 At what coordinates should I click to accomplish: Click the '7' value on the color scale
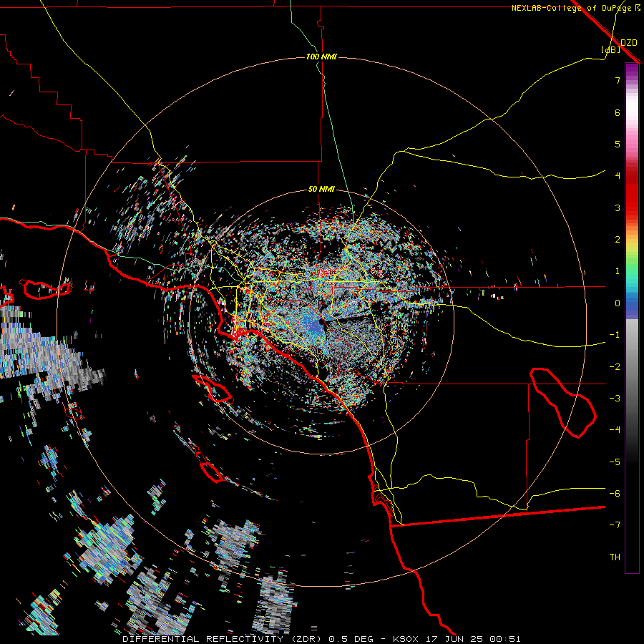618,80
